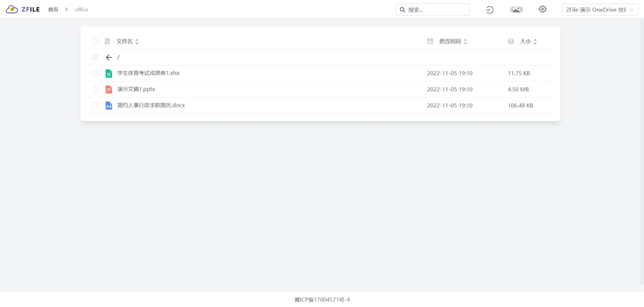Click the blue docx file icon
Screen dimensions: 644x307
(108, 105)
